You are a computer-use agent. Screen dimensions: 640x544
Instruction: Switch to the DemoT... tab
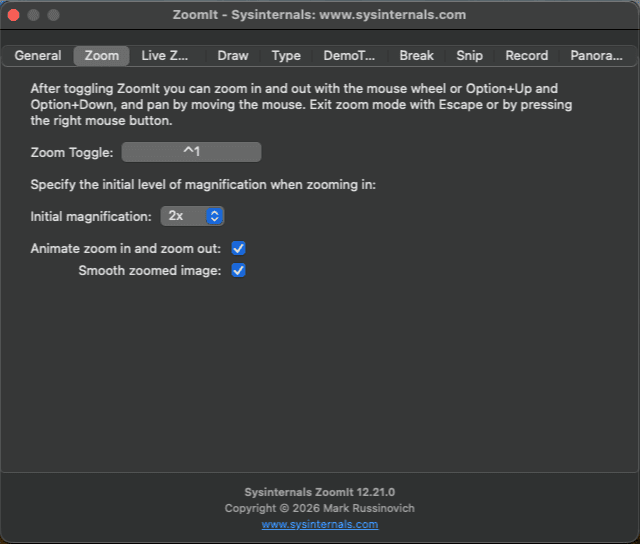pos(349,56)
